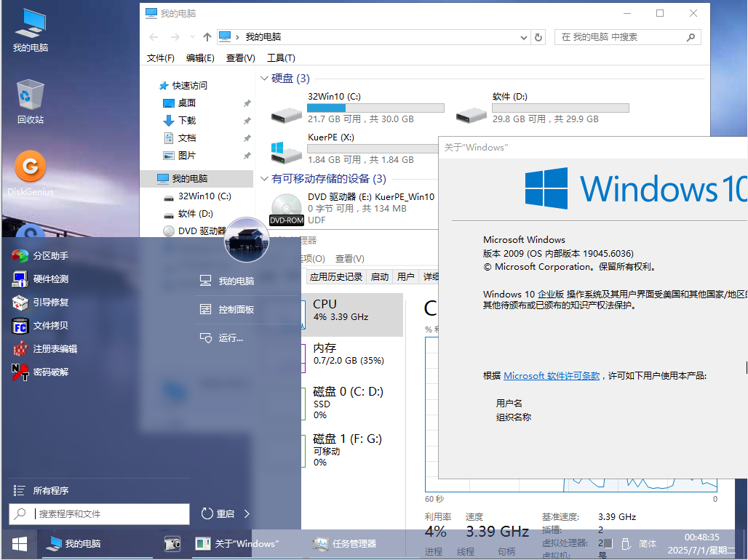
Task: Click the 搜索程序和文件 search box
Action: pyautogui.click(x=99, y=513)
